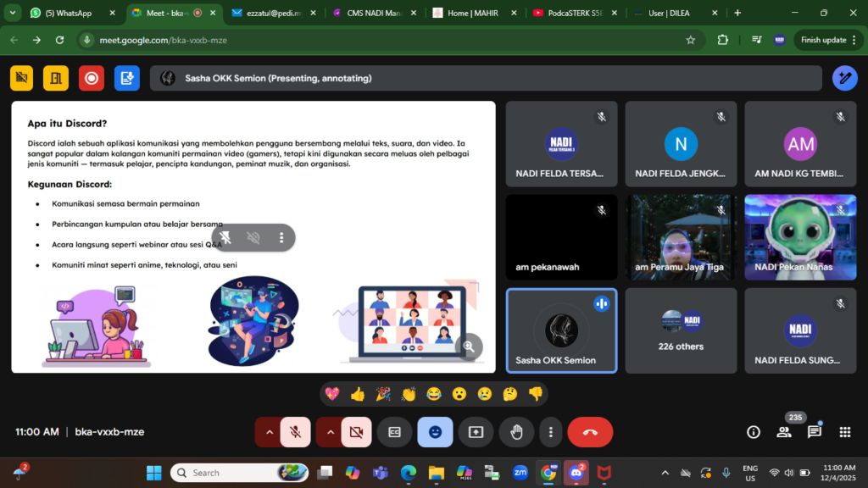This screenshot has width=868, height=488.
Task: Send laughing face reaction
Action: (x=434, y=394)
